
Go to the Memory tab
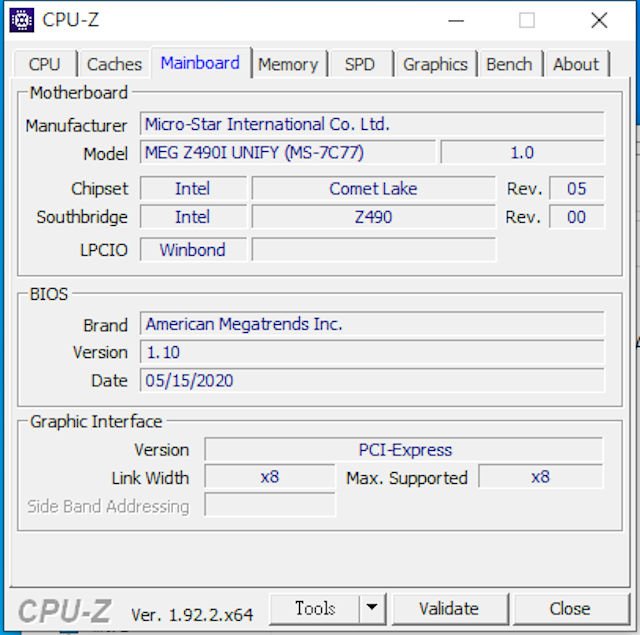(288, 64)
